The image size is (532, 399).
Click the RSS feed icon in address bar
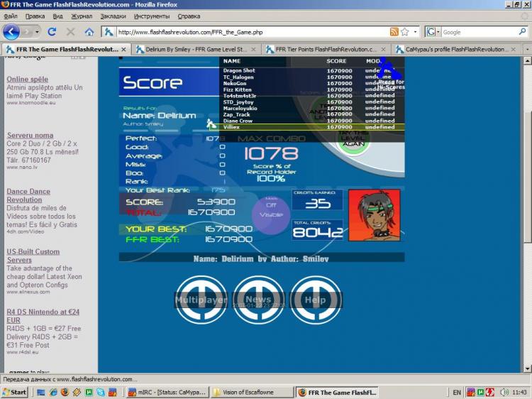394,32
